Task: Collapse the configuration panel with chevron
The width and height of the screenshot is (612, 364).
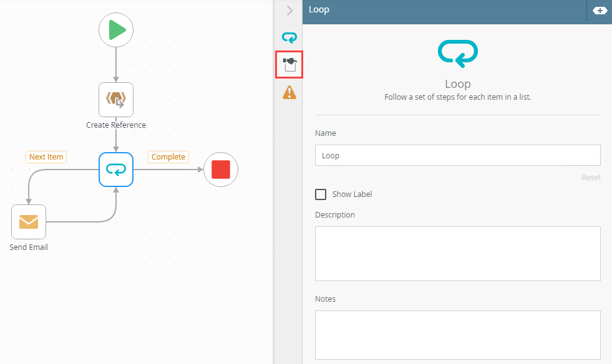Action: 289,11
